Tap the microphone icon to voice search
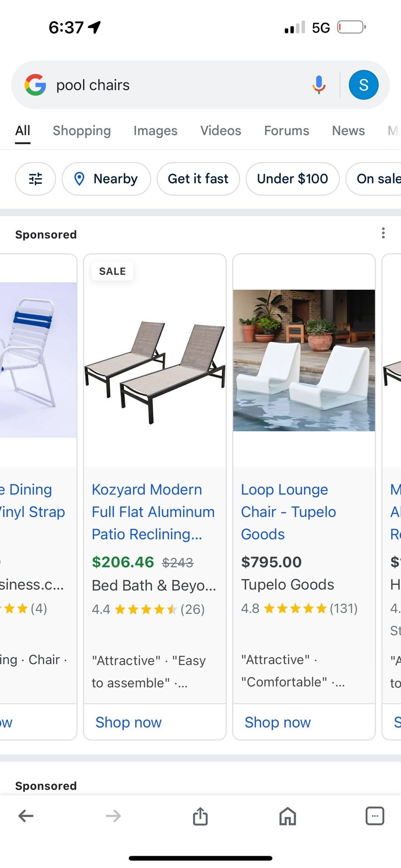 coord(319,85)
